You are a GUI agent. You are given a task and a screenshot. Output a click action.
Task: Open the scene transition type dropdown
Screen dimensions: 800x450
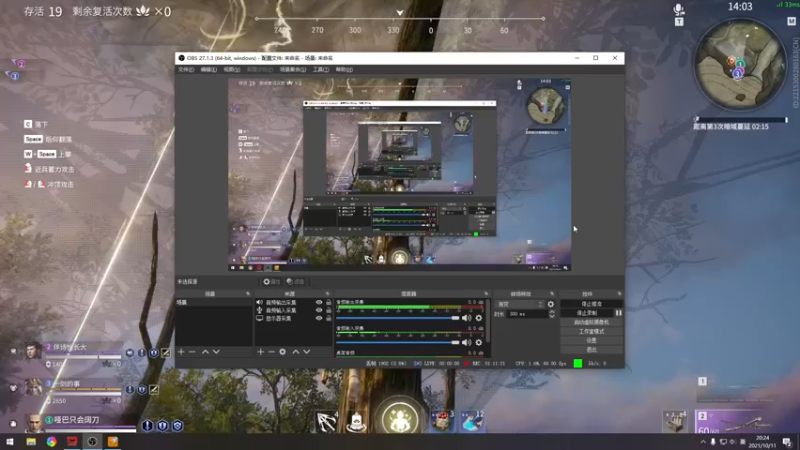click(520, 304)
